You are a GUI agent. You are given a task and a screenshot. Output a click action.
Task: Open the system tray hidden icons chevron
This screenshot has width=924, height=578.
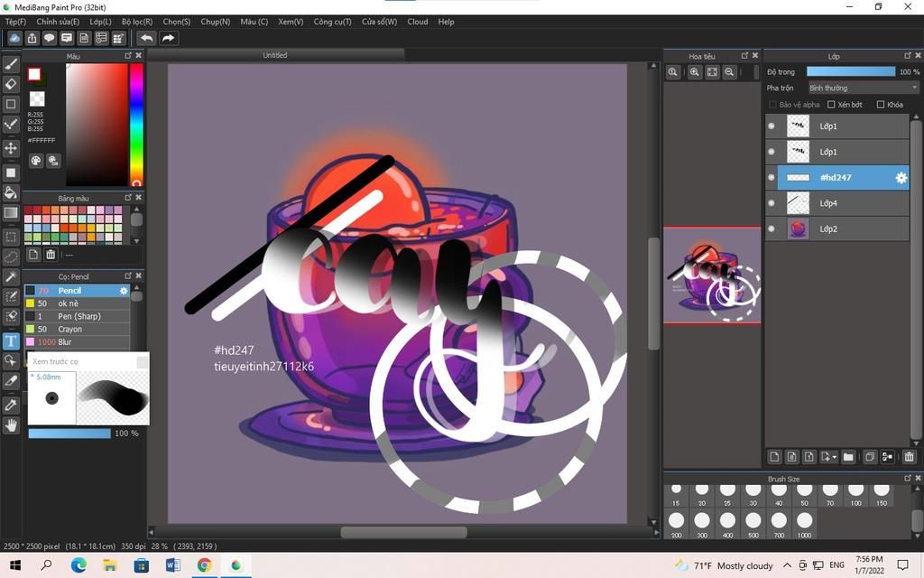coord(788,565)
